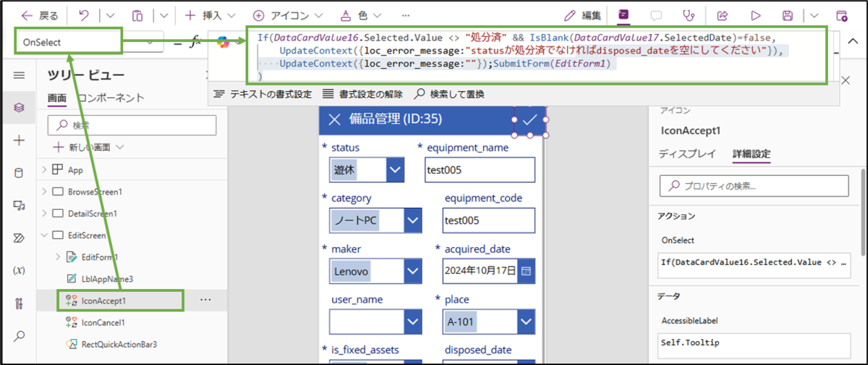Open the comments speech bubble icon

tap(656, 14)
